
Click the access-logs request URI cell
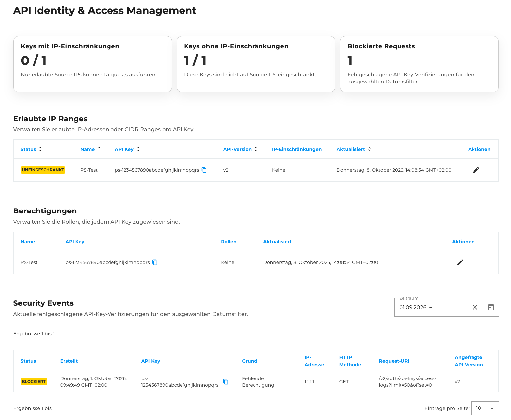point(407,382)
